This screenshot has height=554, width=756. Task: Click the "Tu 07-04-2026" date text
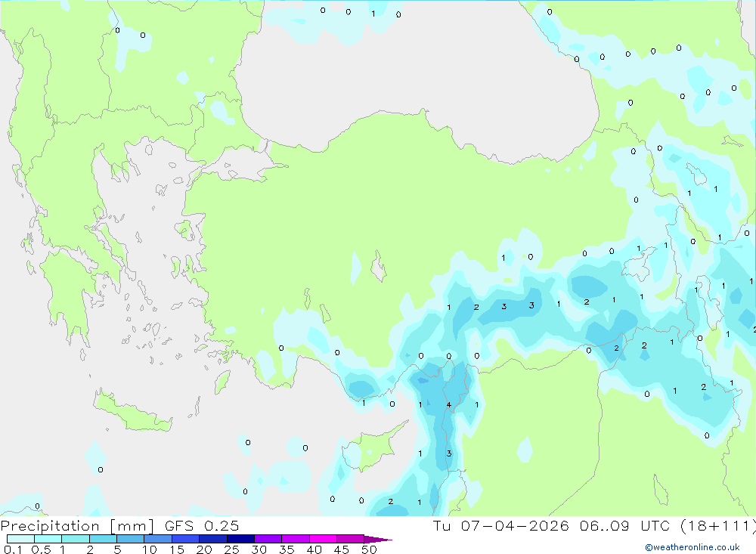[501, 526]
